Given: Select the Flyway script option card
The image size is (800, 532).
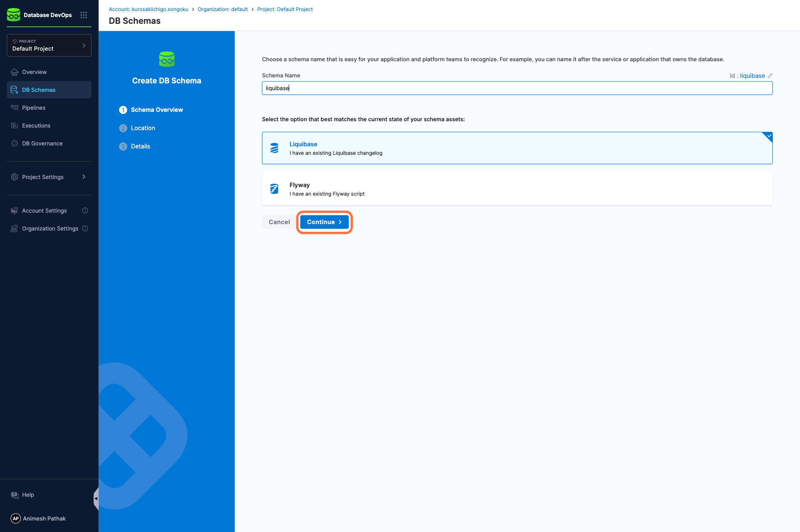Looking at the screenshot, I should 517,189.
